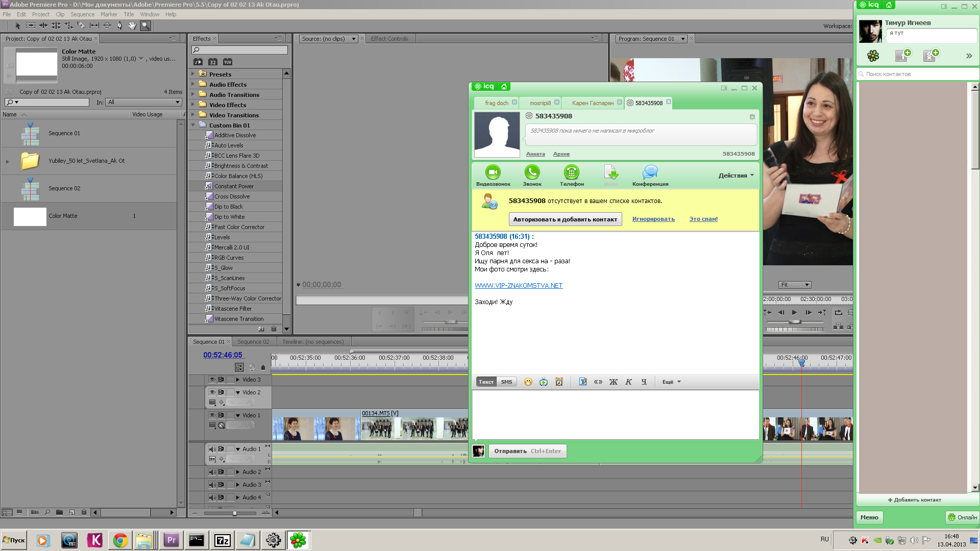The width and height of the screenshot is (980, 551).
Task: Expand the Presets effects folder
Action: tap(193, 74)
